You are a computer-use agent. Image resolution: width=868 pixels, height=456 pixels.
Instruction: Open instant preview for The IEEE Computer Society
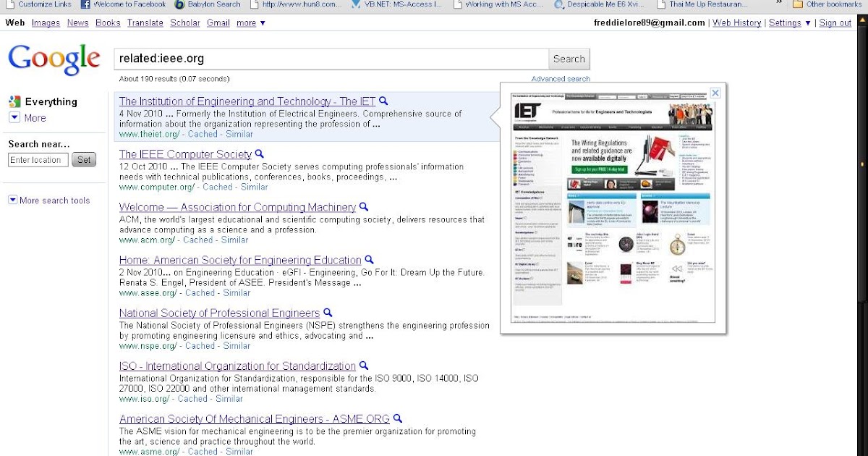(258, 153)
